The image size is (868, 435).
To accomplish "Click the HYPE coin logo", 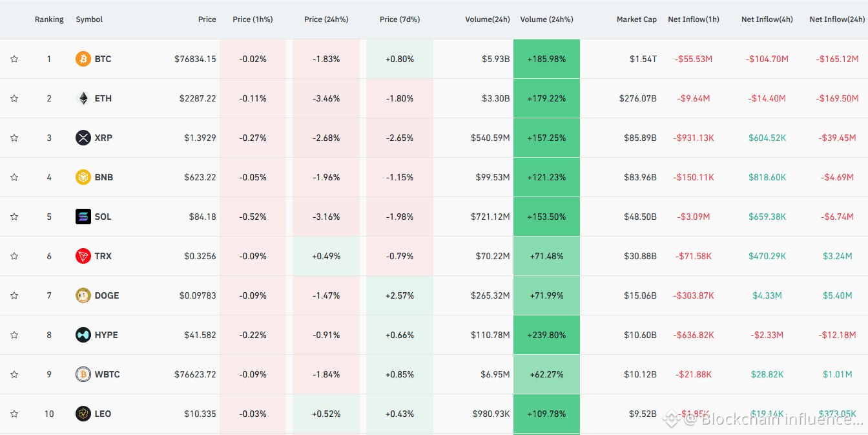I will [83, 335].
